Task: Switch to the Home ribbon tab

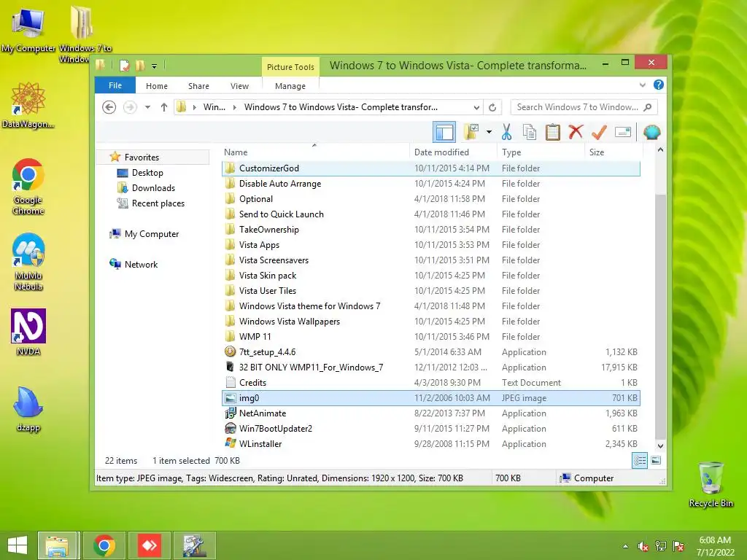Action: click(x=157, y=86)
